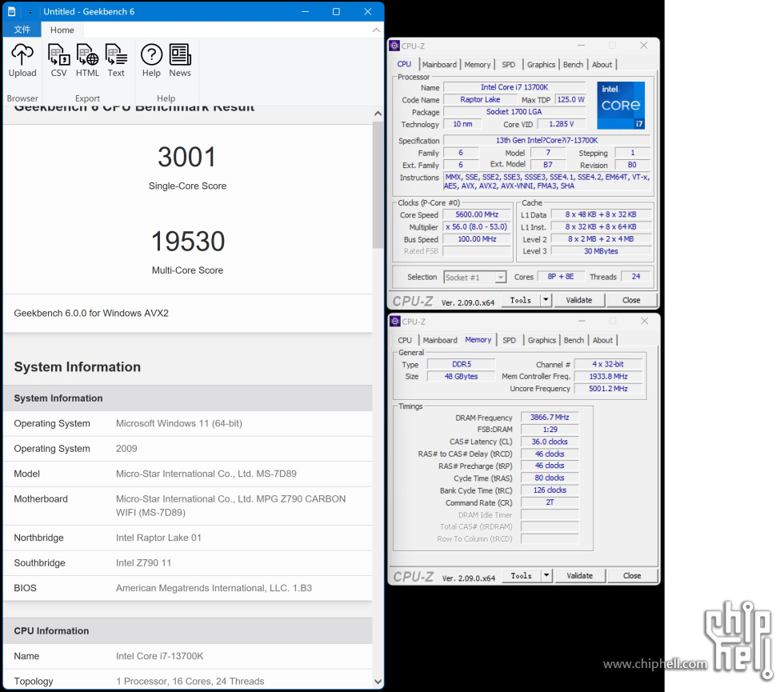Open the 文件 menu

click(22, 30)
